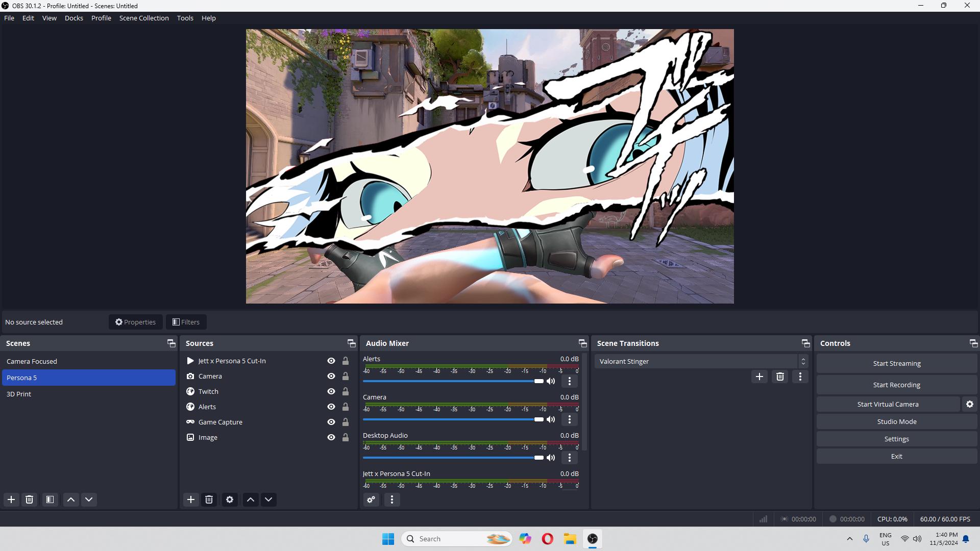Click Start Streaming

[x=896, y=363]
